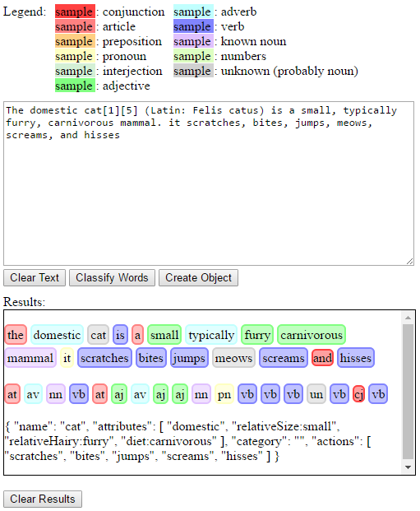The height and width of the screenshot is (511, 420).
Task: Select the "typically" adverb chip
Action: (211, 335)
